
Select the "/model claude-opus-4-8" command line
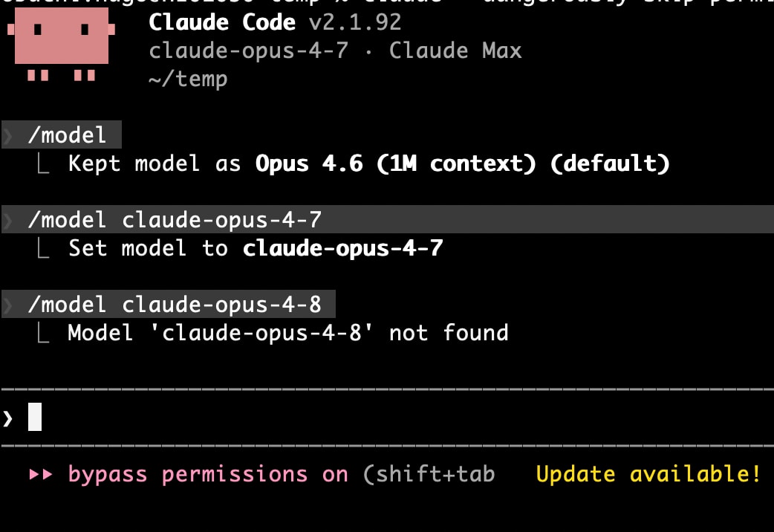(x=174, y=305)
